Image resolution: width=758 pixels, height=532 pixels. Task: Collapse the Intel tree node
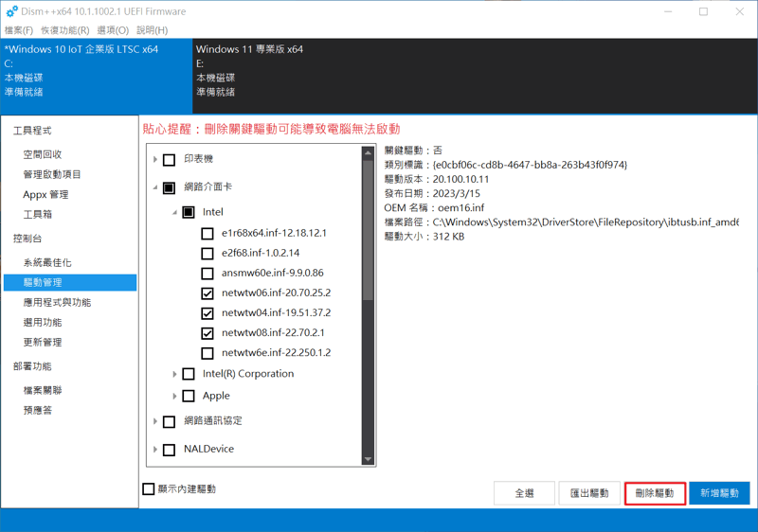coord(174,212)
